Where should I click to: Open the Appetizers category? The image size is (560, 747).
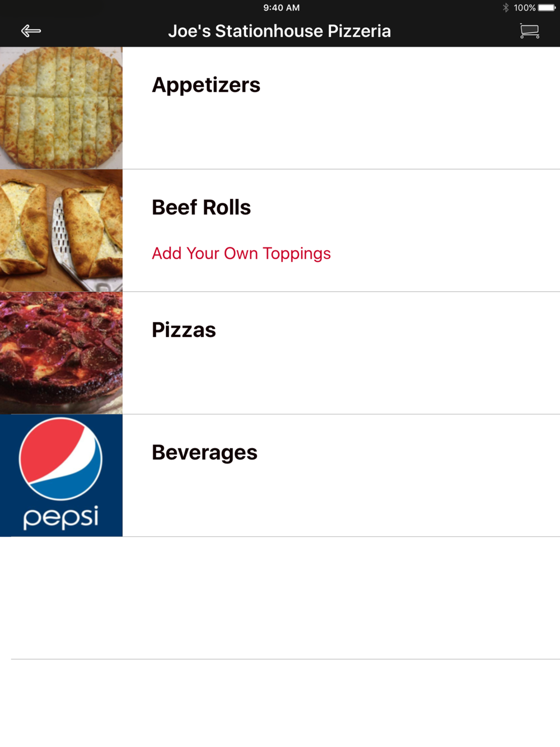(206, 85)
